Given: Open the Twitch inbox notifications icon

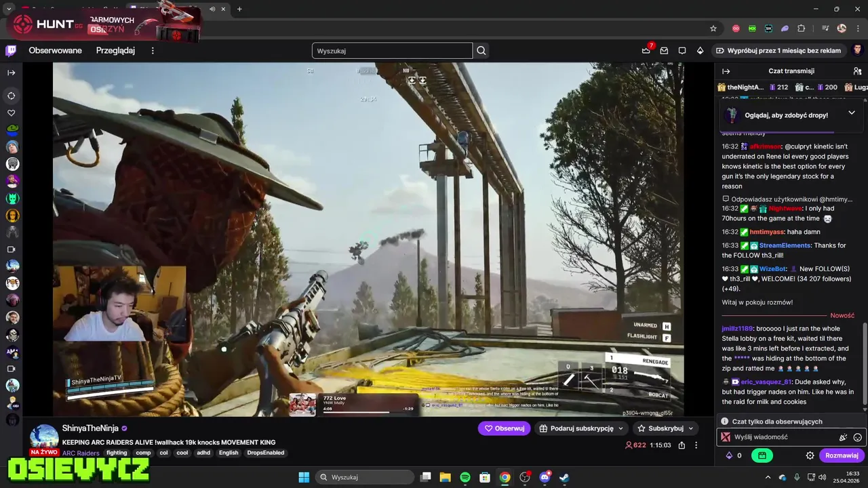Looking at the screenshot, I should pyautogui.click(x=664, y=50).
